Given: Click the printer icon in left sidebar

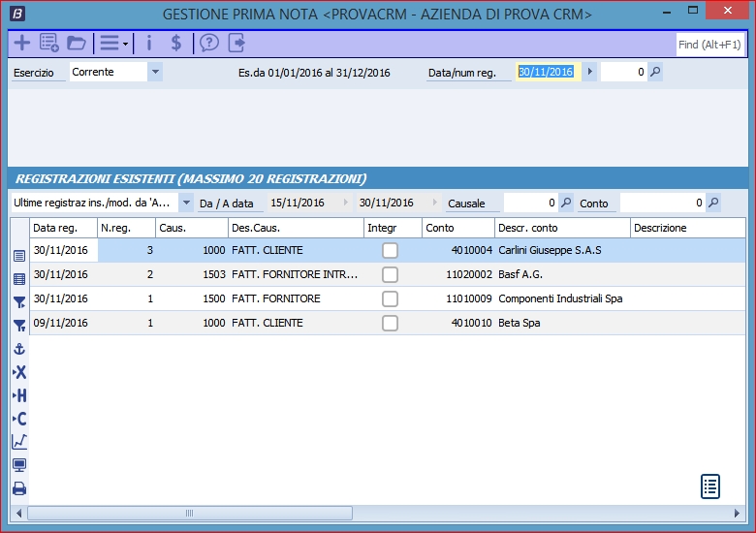Looking at the screenshot, I should (19, 489).
